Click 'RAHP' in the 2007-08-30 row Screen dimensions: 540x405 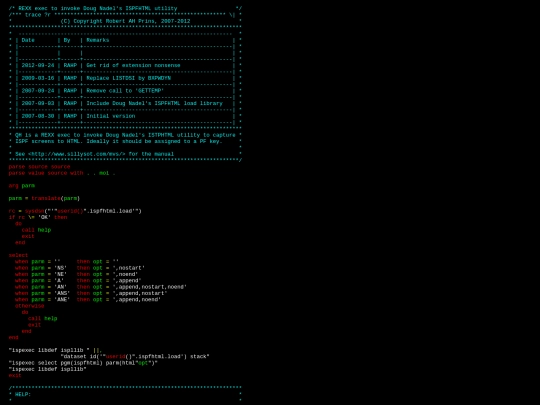[x=70, y=116]
